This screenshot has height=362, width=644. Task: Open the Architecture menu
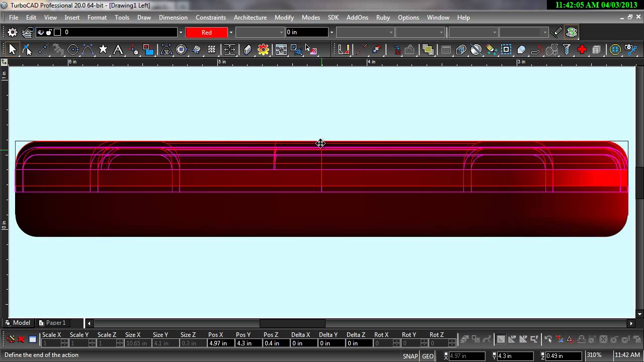250,17
